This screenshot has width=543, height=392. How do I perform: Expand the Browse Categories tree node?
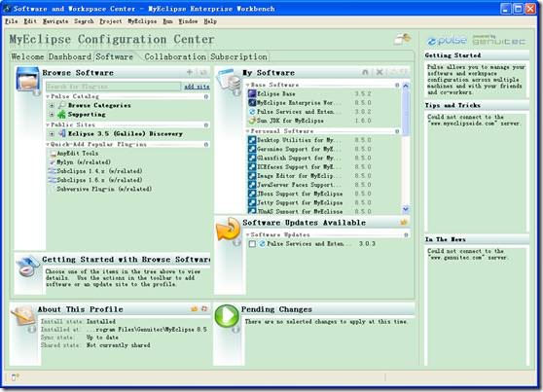coord(52,105)
